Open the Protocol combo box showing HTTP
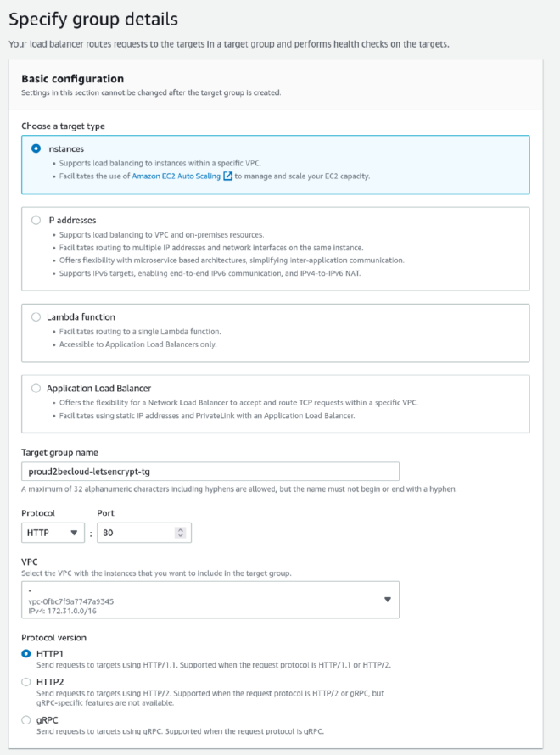Viewport: 560px width, 755px height. coord(51,532)
